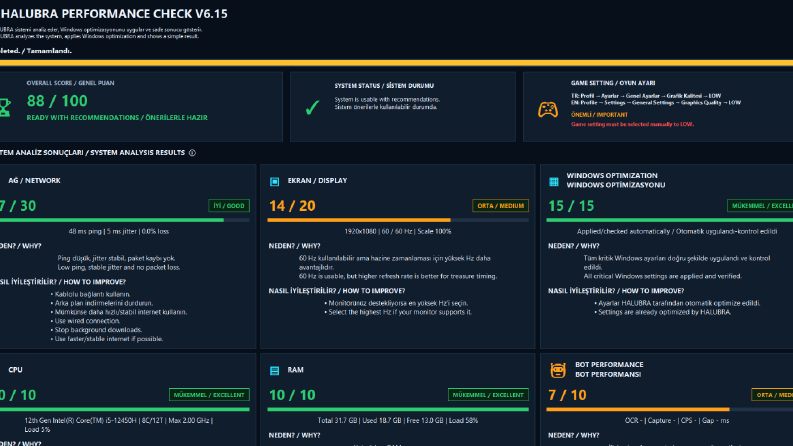This screenshot has height=446, width=793.
Task: Click 'Stop background downloads.' tip
Action: click(x=98, y=330)
